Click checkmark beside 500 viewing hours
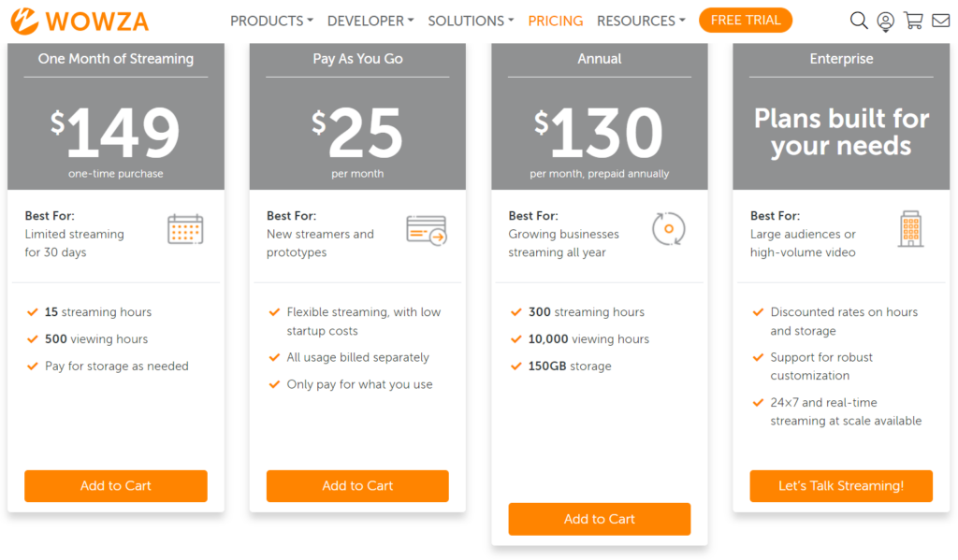Viewport: 958px width, 560px height. (x=33, y=339)
